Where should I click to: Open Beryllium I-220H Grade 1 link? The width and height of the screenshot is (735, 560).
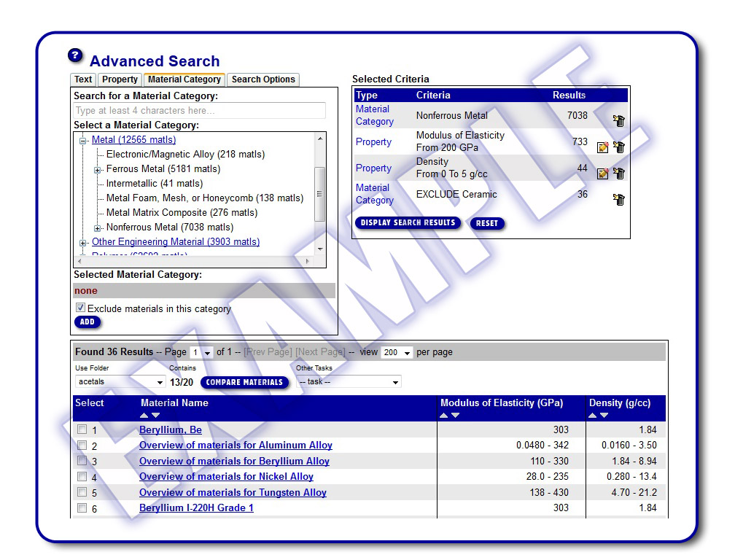click(196, 508)
